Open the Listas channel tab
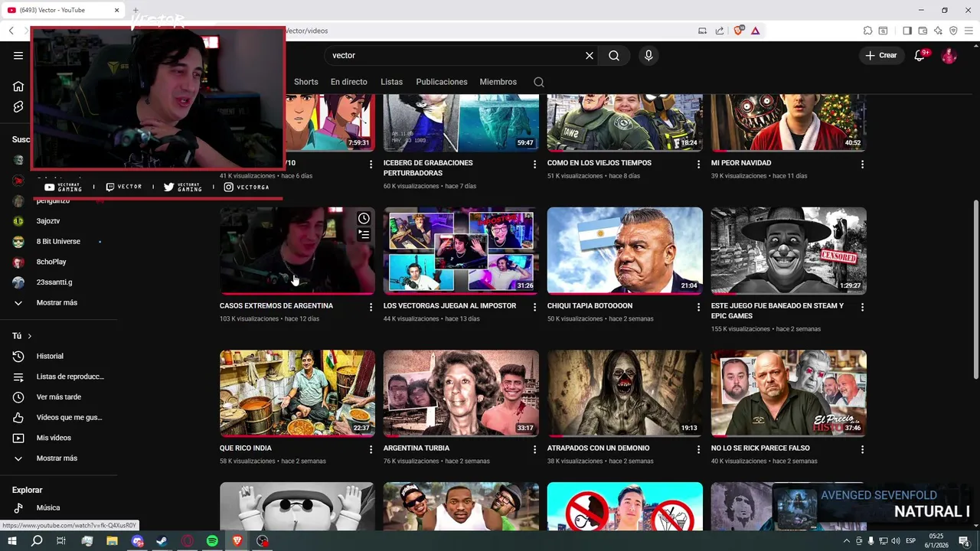The width and height of the screenshot is (980, 551). click(x=391, y=82)
